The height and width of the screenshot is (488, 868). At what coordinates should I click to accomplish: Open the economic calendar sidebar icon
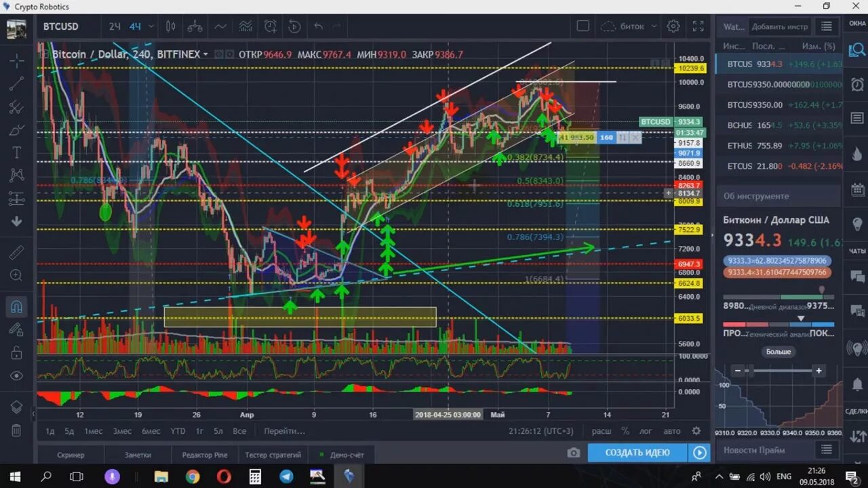[x=857, y=190]
